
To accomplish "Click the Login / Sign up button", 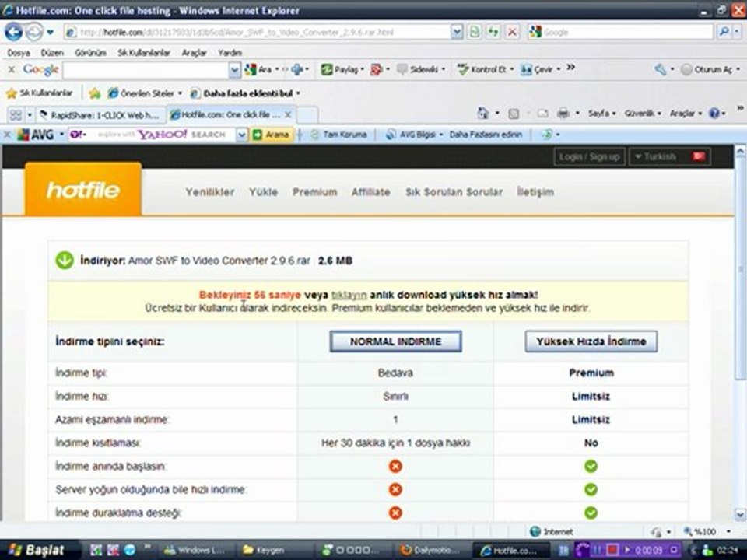I will coord(589,156).
